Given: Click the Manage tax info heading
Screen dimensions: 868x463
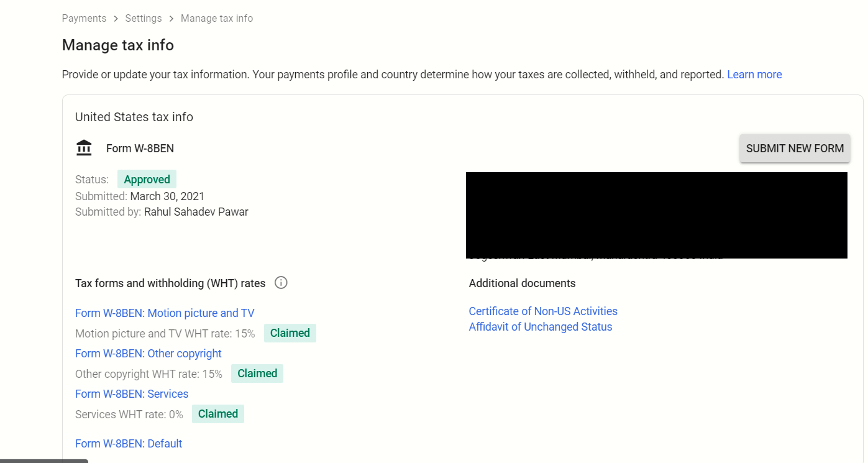Looking at the screenshot, I should click(x=118, y=45).
